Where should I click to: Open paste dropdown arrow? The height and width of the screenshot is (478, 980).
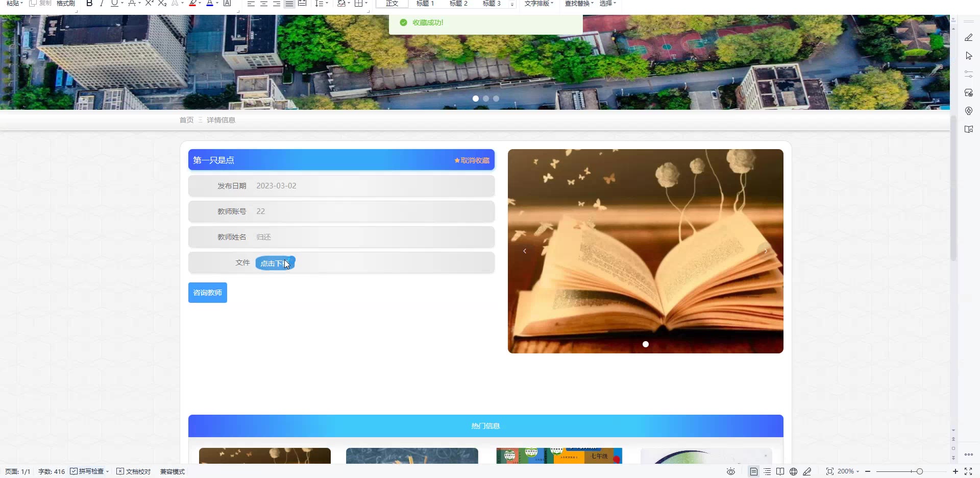(x=21, y=3)
